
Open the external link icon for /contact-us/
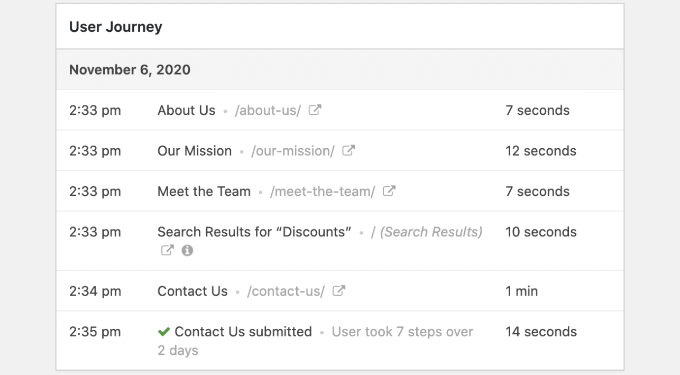pos(339,290)
